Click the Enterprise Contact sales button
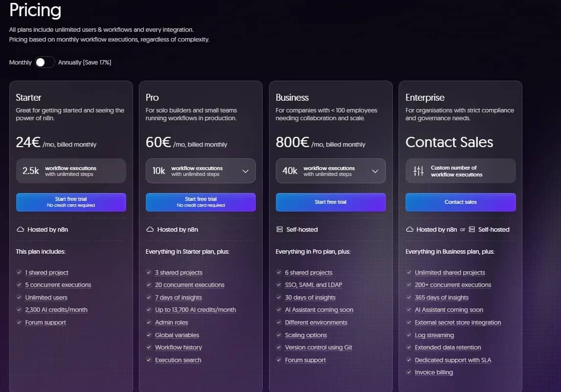561x392 pixels. click(x=460, y=202)
